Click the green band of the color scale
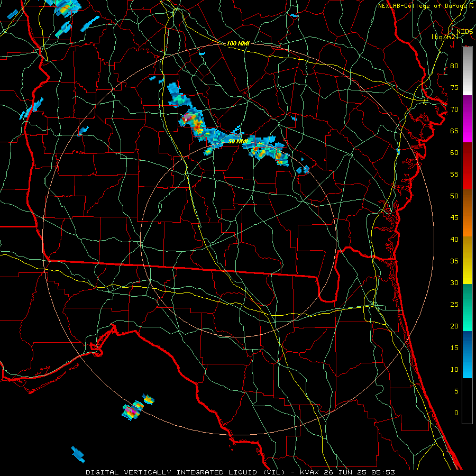476x476 pixels. [467, 307]
